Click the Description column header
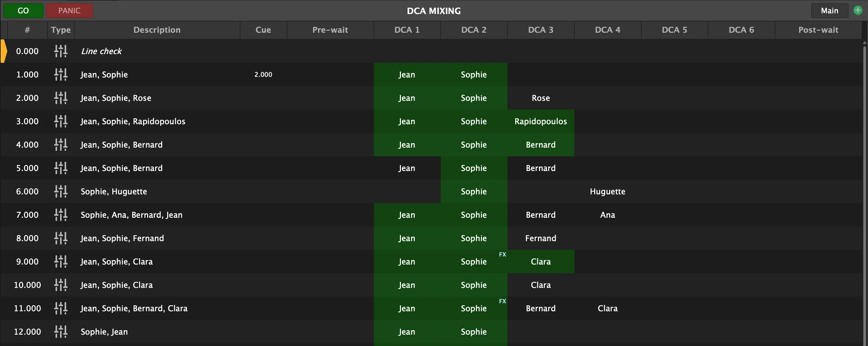 click(x=157, y=30)
